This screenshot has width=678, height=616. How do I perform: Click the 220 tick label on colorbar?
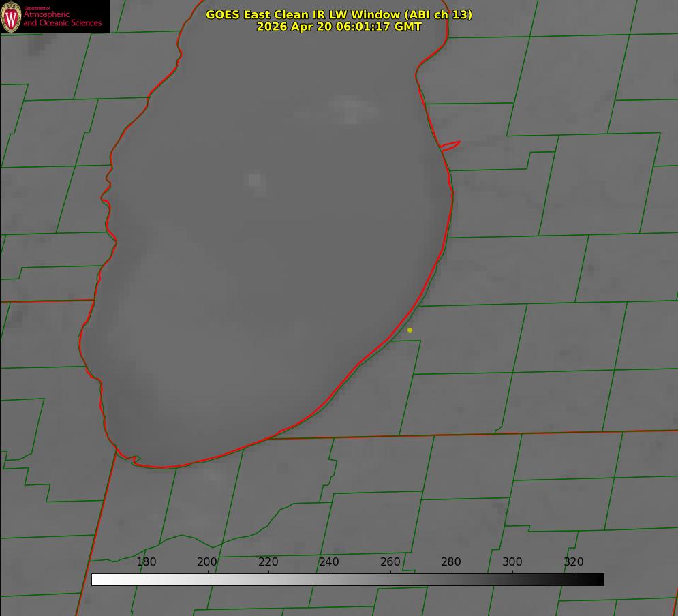tap(268, 561)
